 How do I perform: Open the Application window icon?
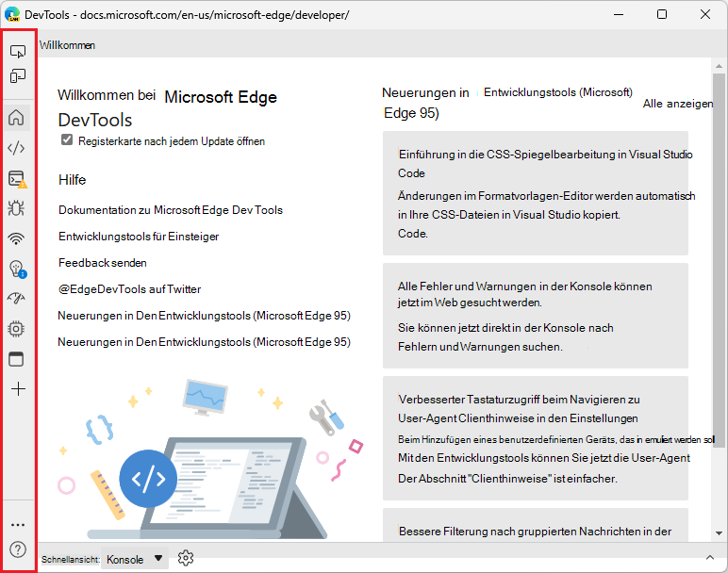point(16,359)
